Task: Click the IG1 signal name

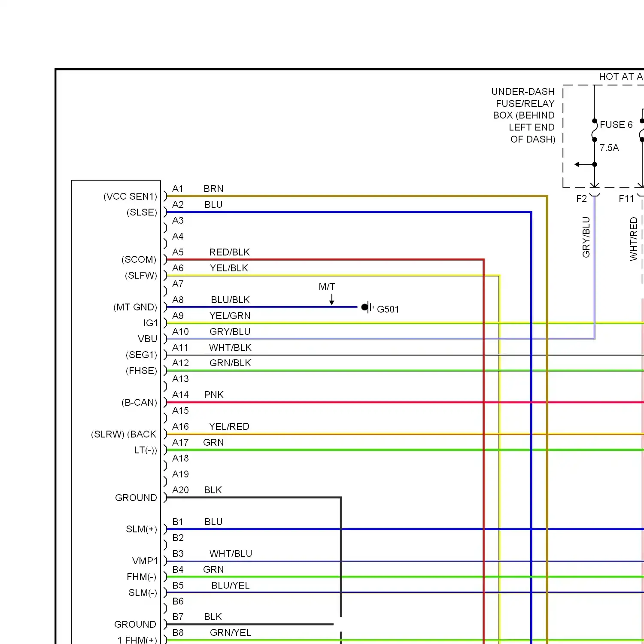Action: tap(151, 323)
